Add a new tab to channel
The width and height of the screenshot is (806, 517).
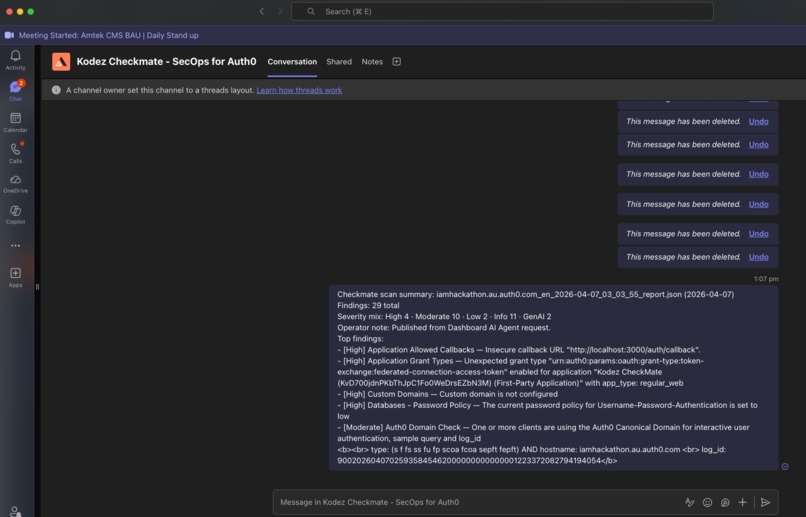click(x=396, y=62)
